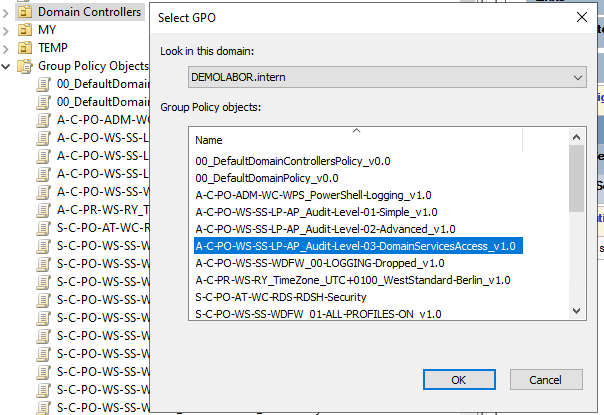This screenshot has width=604, height=415.
Task: Click the TEMP organizational unit folder icon
Action: click(25, 48)
